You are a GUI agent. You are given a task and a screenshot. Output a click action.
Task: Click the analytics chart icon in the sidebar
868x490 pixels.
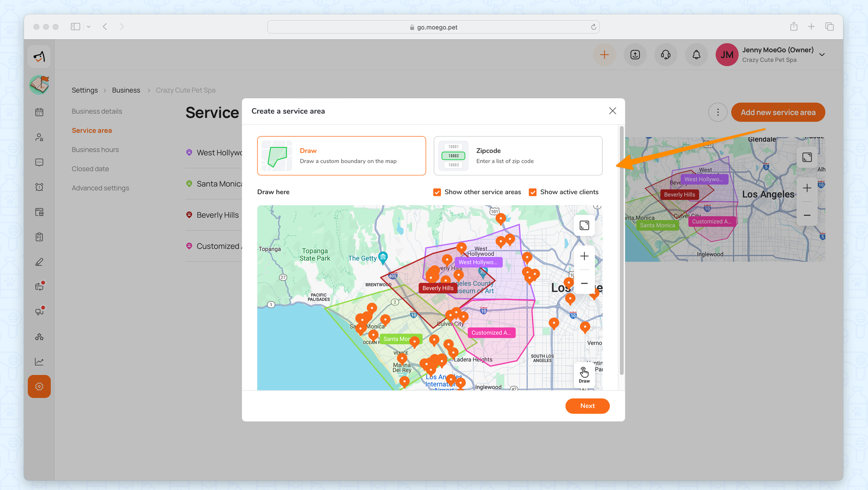[x=39, y=361]
